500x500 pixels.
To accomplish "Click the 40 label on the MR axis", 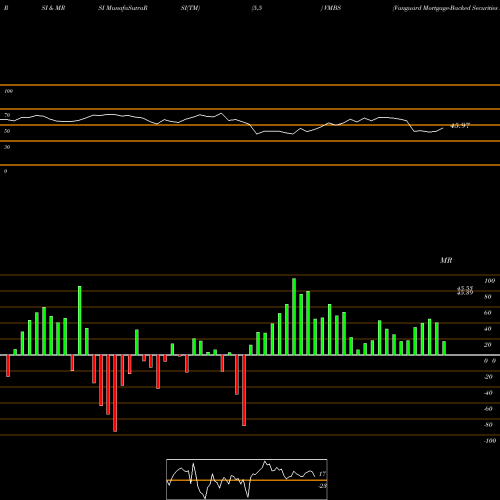I will [488, 329].
